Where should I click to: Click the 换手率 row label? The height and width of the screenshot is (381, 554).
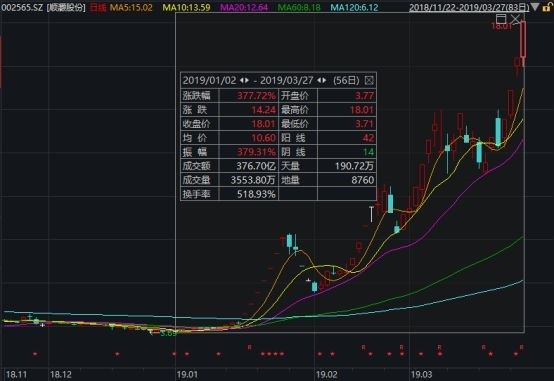[196, 194]
